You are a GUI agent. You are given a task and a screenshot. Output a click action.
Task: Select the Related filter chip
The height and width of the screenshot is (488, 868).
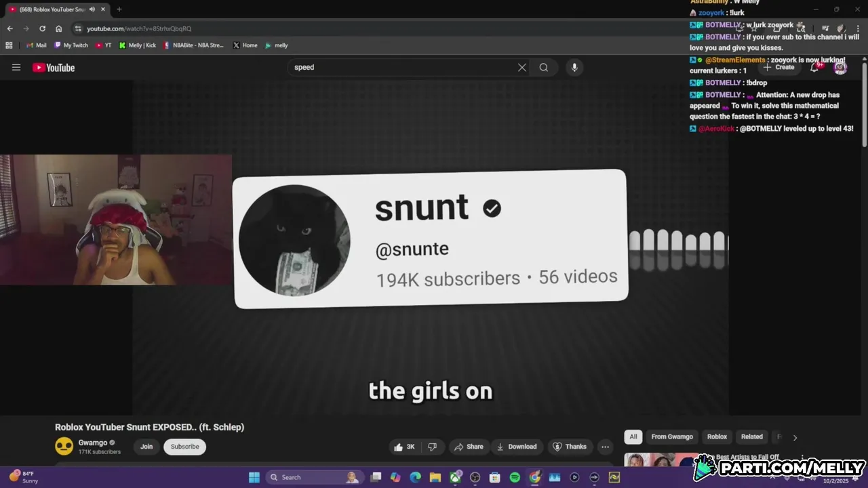[751, 437]
